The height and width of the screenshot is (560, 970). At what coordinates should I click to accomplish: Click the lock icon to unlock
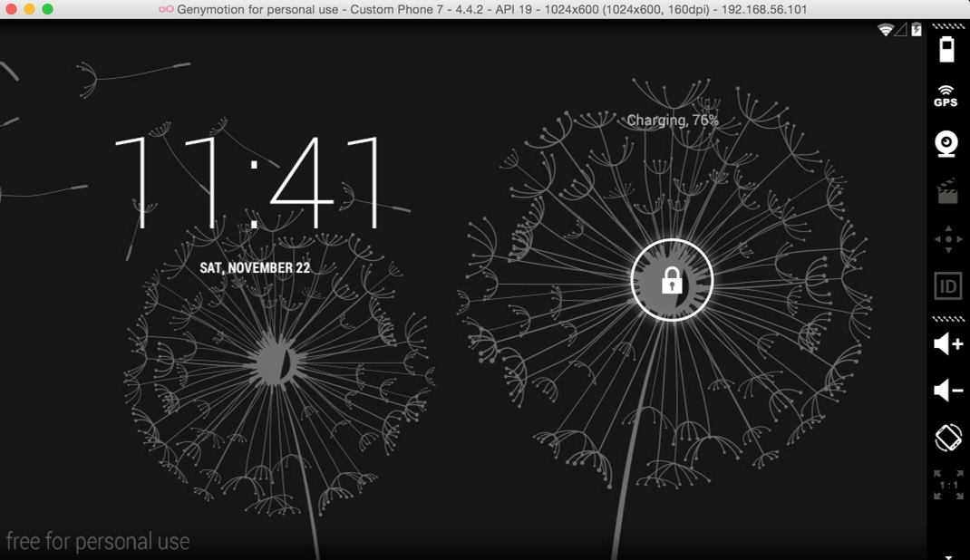pos(672,280)
